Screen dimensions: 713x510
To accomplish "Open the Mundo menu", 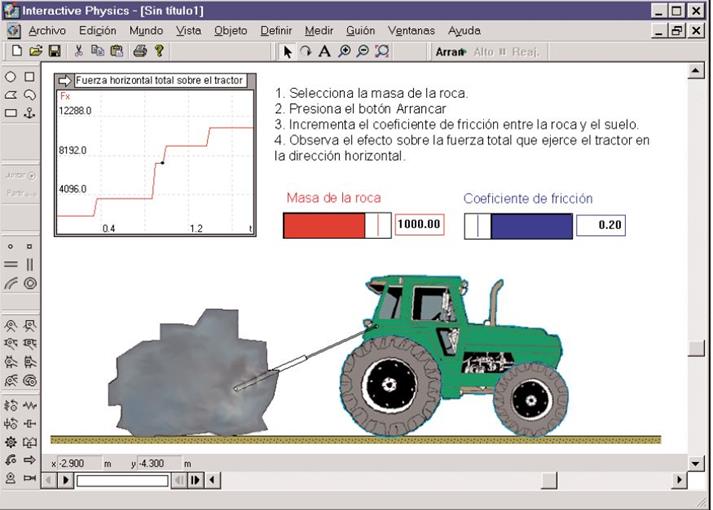I will click(146, 31).
